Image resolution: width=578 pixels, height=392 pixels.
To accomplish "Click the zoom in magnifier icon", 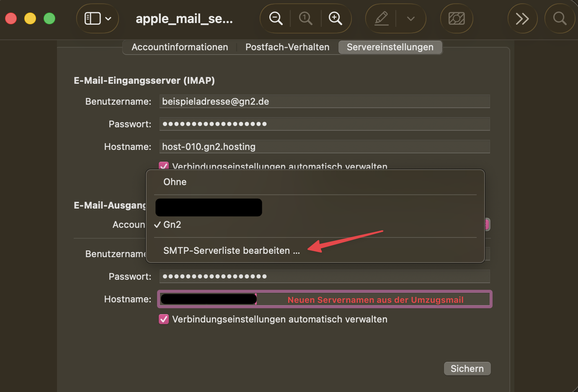I will point(335,18).
